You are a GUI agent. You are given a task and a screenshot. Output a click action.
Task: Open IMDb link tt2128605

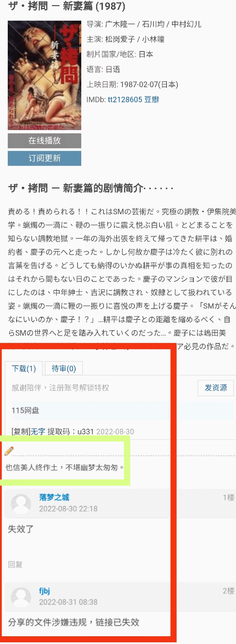pyautogui.click(x=125, y=100)
